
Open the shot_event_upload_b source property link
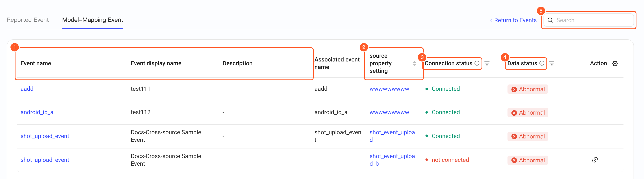tap(392, 160)
